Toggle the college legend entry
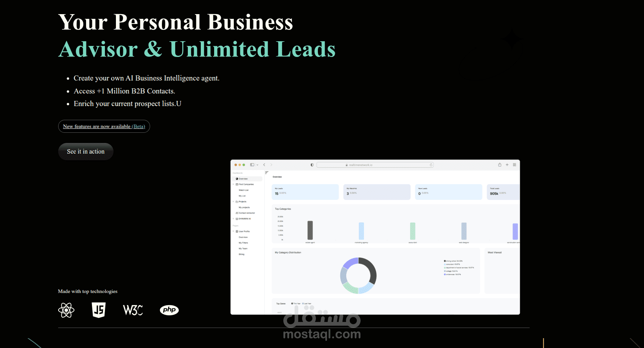 pos(451,271)
